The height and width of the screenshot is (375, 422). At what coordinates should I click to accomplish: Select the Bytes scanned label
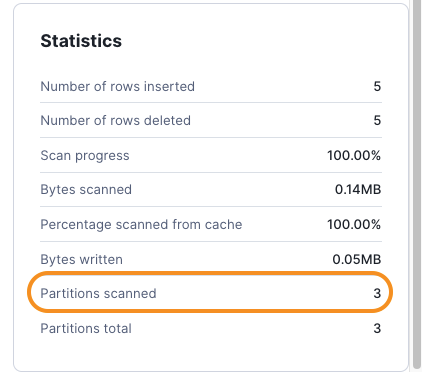pos(86,190)
